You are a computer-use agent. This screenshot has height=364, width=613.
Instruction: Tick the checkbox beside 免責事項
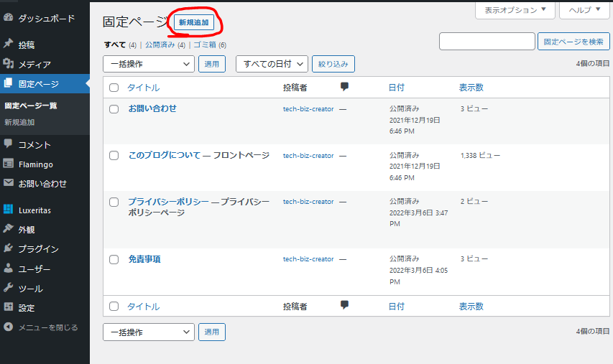click(114, 259)
